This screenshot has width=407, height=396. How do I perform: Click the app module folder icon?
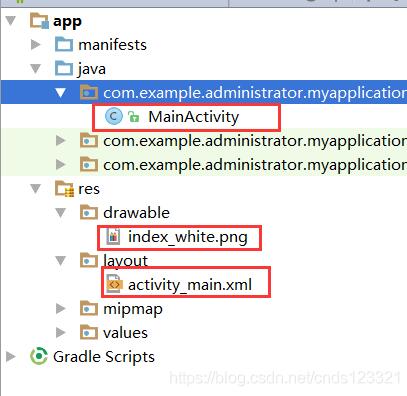[x=39, y=21]
